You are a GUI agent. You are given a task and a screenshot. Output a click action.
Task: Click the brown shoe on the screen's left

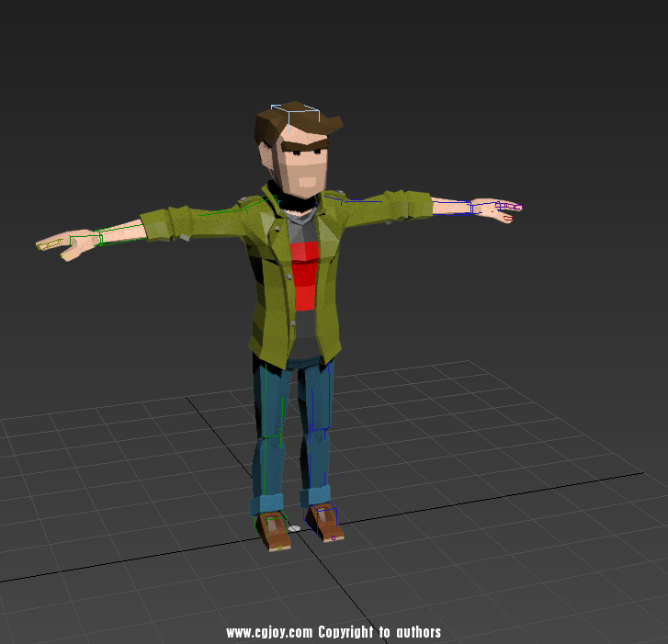(275, 532)
